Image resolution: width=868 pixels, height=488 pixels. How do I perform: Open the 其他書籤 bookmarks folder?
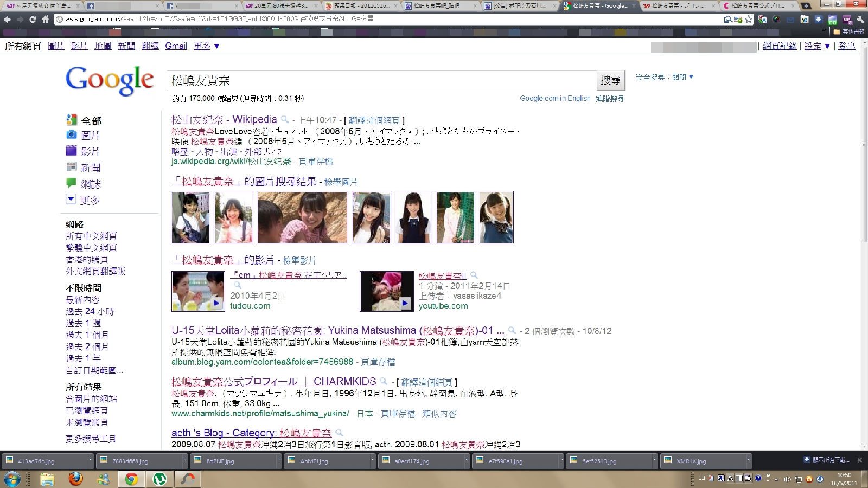click(x=849, y=31)
